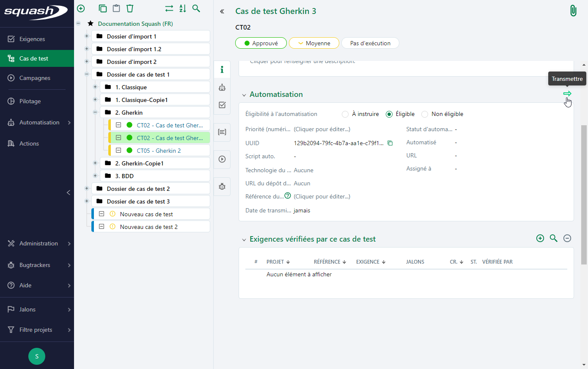Open the Moyenne priority dropdown
The width and height of the screenshot is (588, 369).
click(314, 43)
